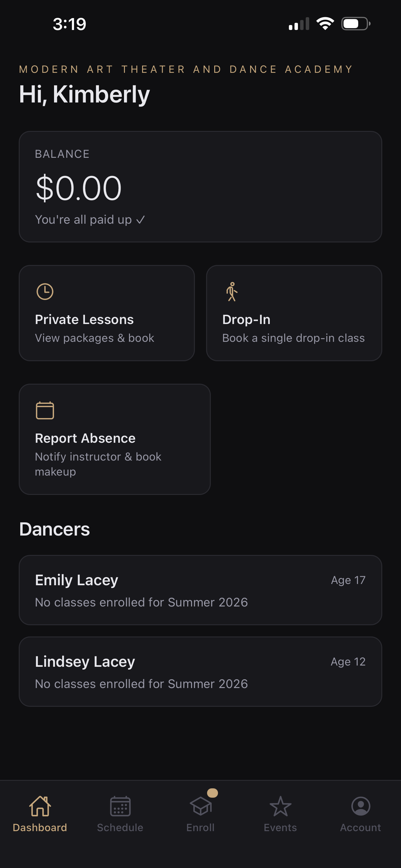Screen dimensions: 401x868
Task: Tap the notification dot on Enroll
Action: click(x=212, y=793)
